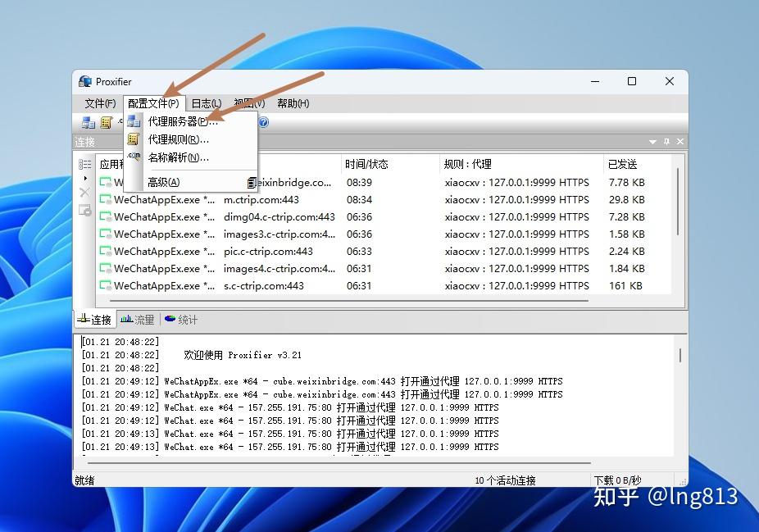
Task: Click the block connection icon in the sidebar
Action: (x=84, y=210)
